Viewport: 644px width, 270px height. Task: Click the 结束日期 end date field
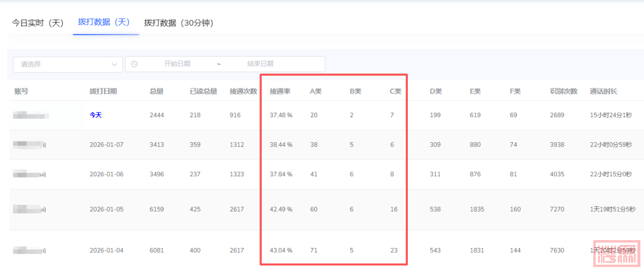tap(260, 64)
